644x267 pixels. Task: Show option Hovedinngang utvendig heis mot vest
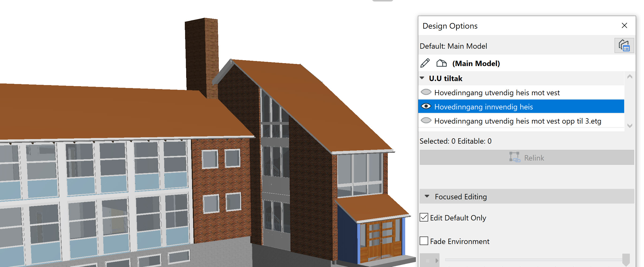click(426, 92)
